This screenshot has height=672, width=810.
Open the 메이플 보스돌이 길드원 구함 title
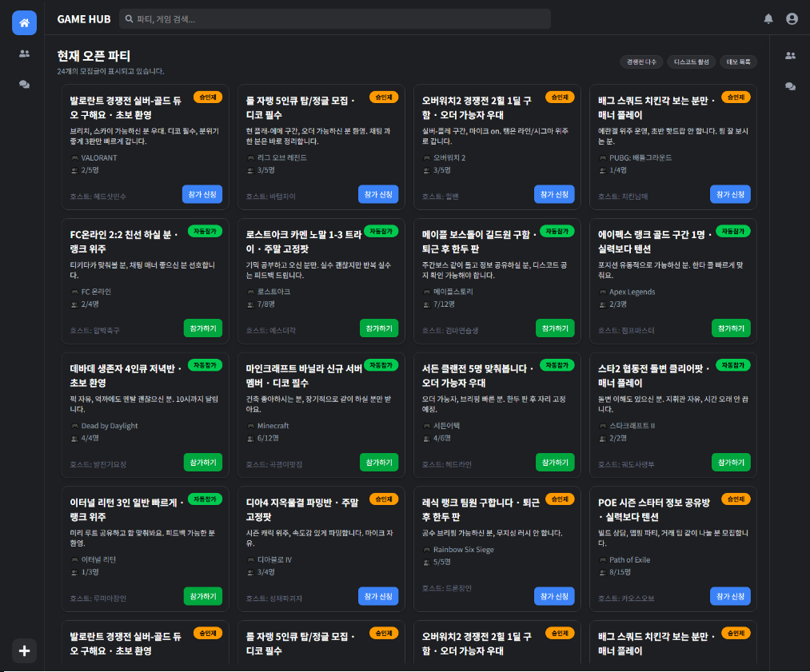(479, 241)
